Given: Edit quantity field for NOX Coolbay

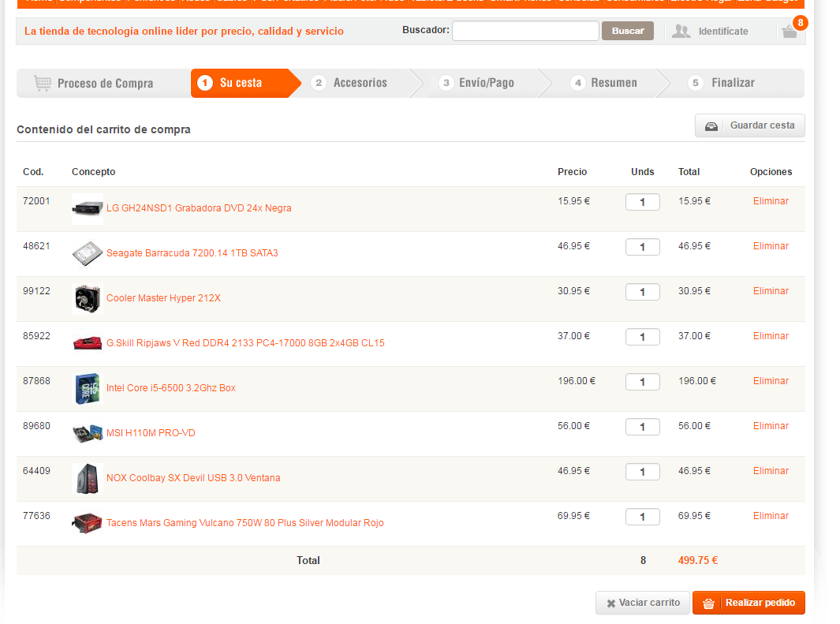Looking at the screenshot, I should click(642, 473).
